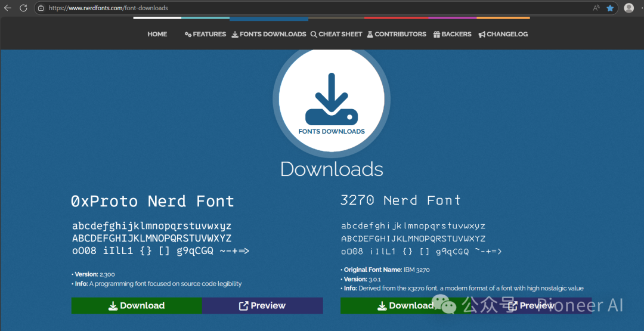
Task: Click the gift icon beside BACKERS
Action: [436, 35]
